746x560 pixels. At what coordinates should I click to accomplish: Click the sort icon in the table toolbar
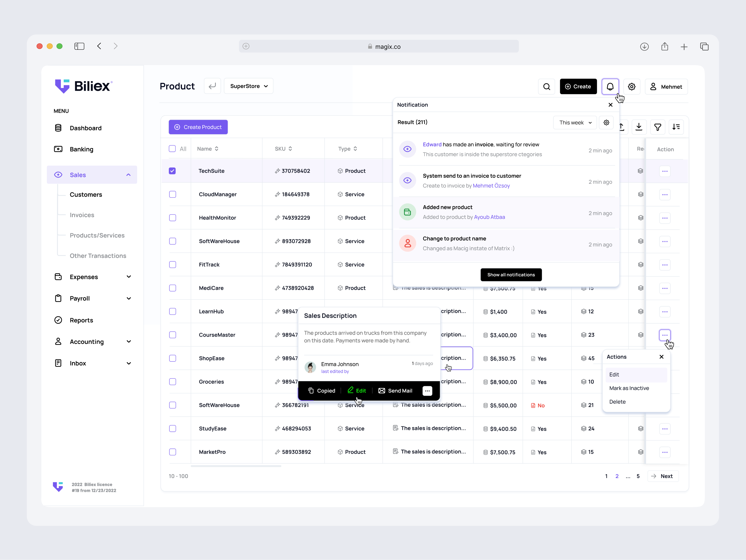click(676, 127)
